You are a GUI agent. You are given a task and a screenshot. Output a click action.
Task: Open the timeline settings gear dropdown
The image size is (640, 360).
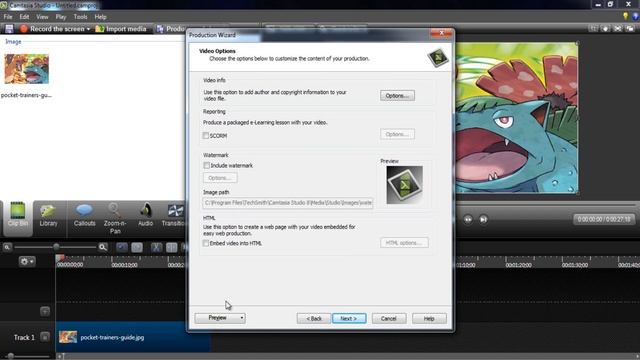point(27,261)
